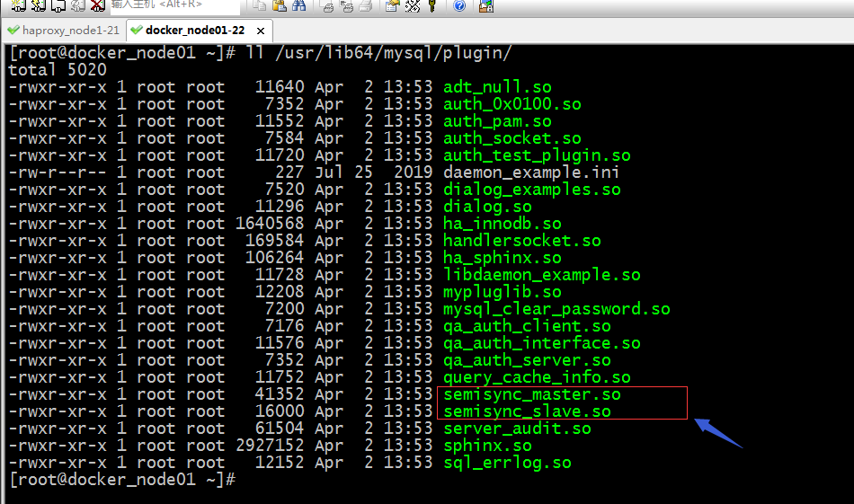Open Find with the binoculars icon

coord(299,5)
